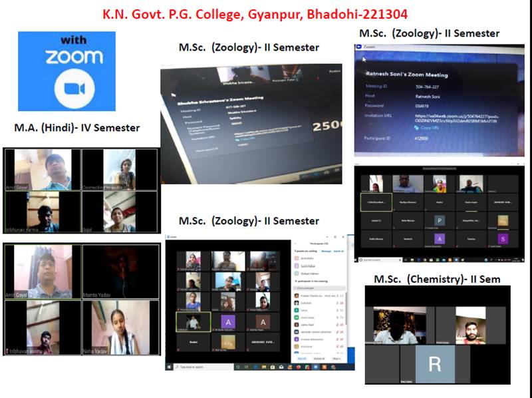Select video of woman in yellow saree
This screenshot has height=398, width=532.
click(440, 184)
